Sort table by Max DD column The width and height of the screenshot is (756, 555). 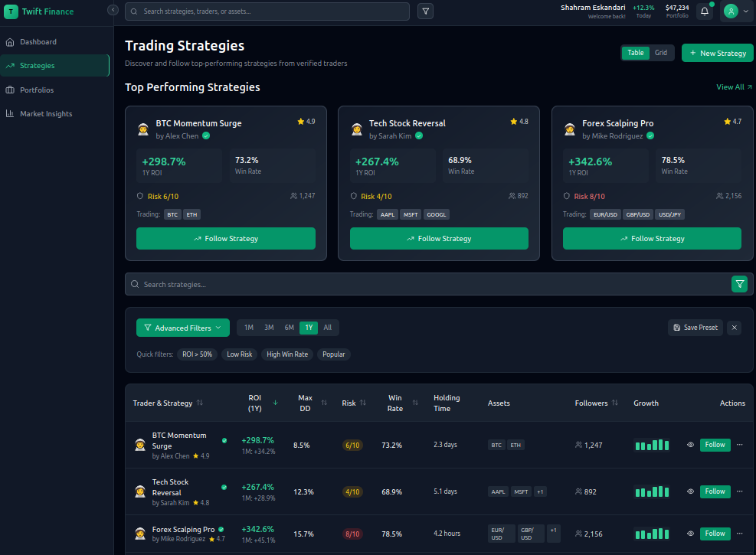[324, 403]
